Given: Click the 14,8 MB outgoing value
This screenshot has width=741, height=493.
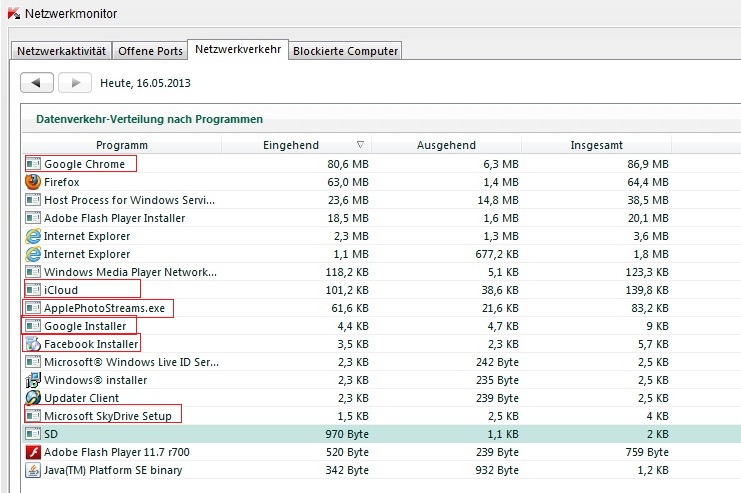Looking at the screenshot, I should 498,200.
